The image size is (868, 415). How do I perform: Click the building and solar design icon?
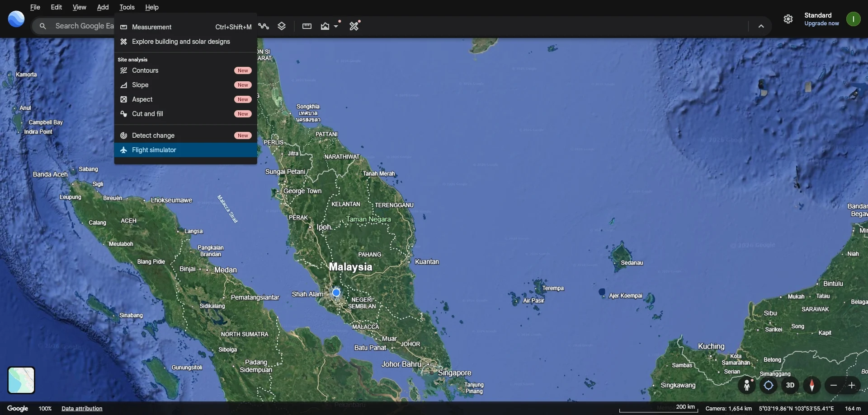tap(354, 26)
